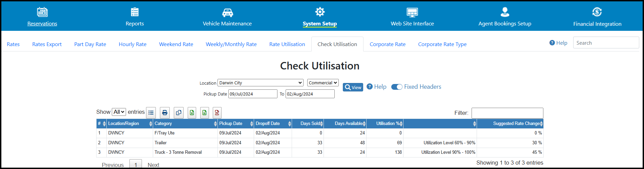Focus the Search input field
The width and height of the screenshot is (644, 169).
pyautogui.click(x=606, y=43)
